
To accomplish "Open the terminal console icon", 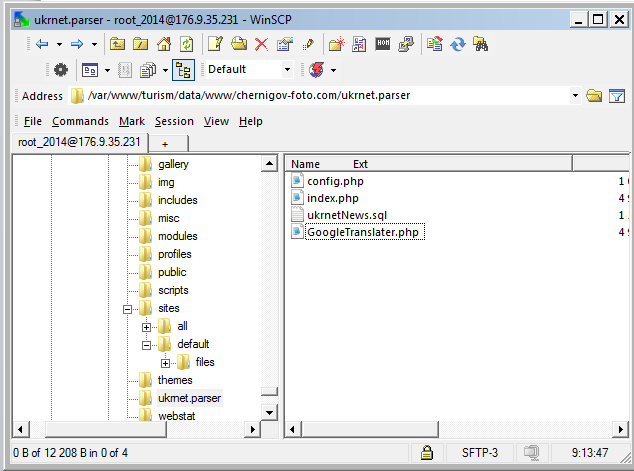I will 383,43.
